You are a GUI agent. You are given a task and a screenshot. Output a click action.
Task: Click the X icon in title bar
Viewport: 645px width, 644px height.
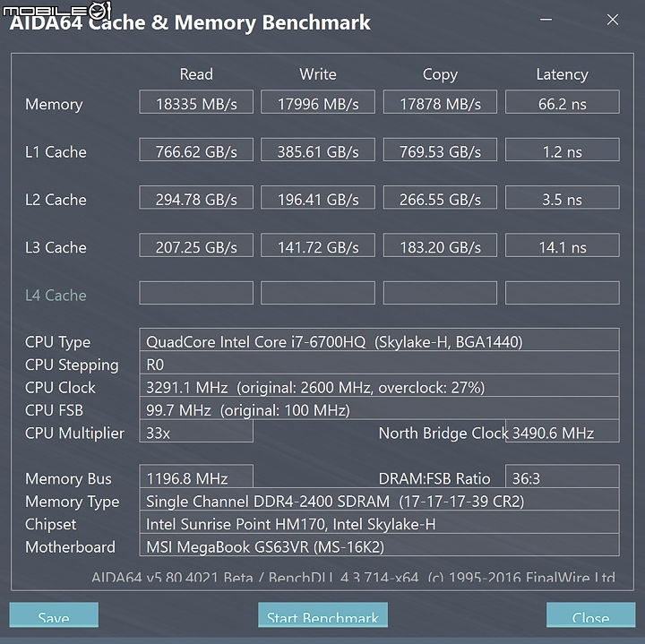coord(613,20)
